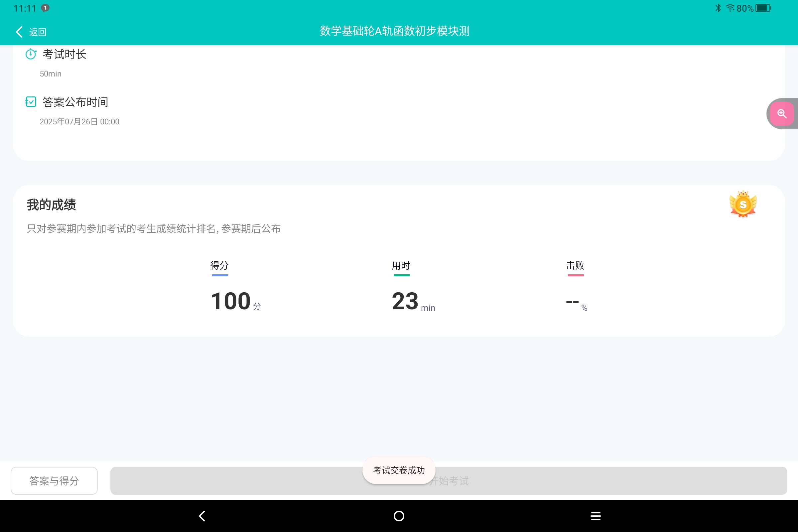This screenshot has height=532, width=798.
Task: Tap the 返回 label
Action: pyautogui.click(x=38, y=32)
